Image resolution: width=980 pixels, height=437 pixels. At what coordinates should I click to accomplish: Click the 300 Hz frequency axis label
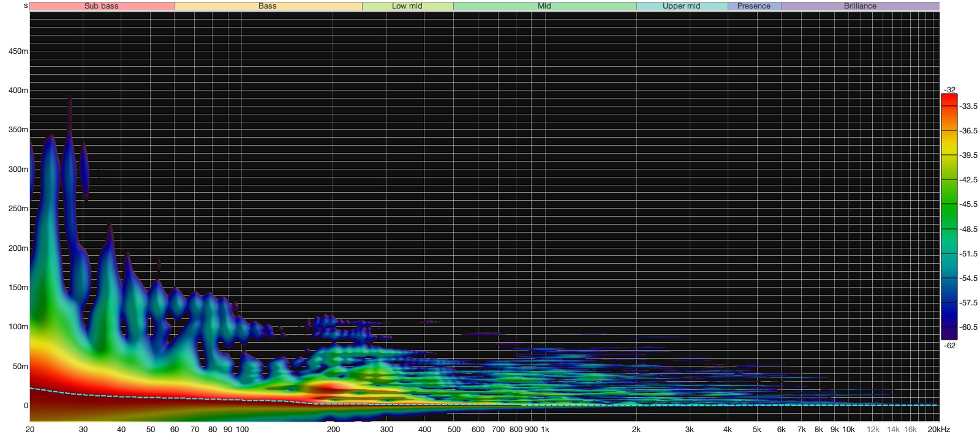coord(386,429)
